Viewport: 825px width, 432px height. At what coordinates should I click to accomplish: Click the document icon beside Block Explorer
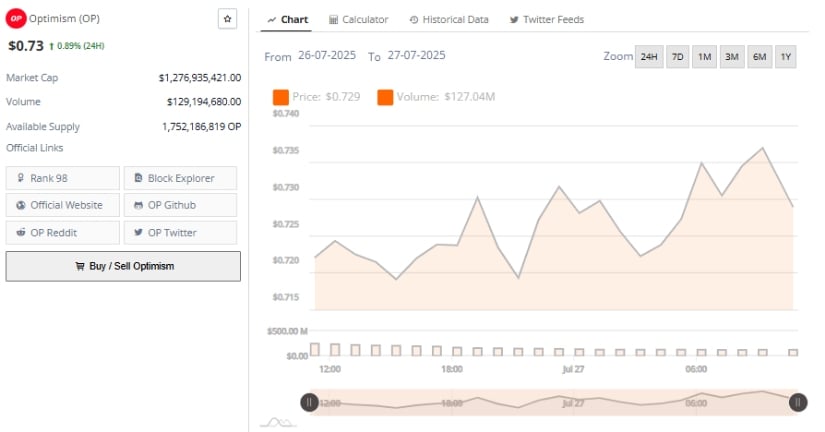pyautogui.click(x=138, y=178)
